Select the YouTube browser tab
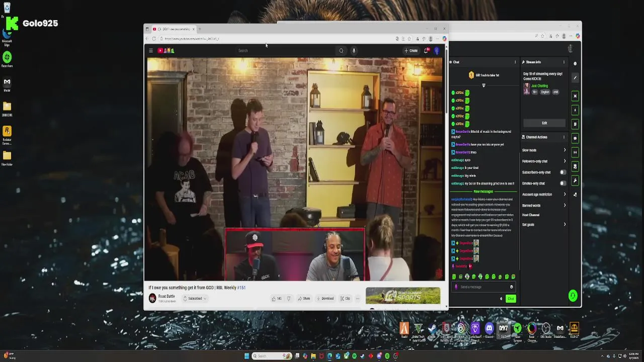The width and height of the screenshot is (644, 362). click(173, 29)
